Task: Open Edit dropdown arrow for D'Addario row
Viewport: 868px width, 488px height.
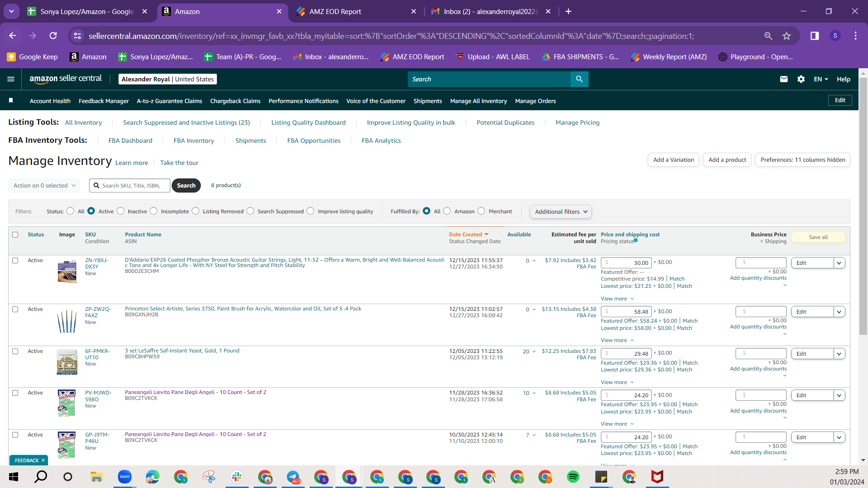Action: point(840,263)
